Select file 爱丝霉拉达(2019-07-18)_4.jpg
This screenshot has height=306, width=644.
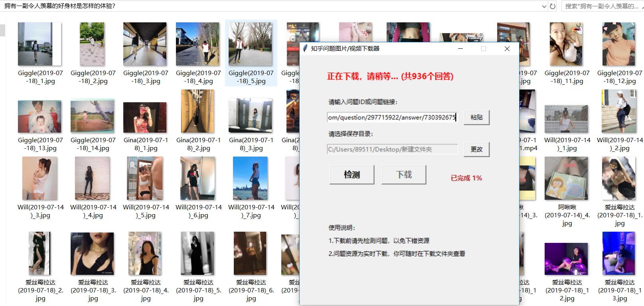click(x=146, y=267)
